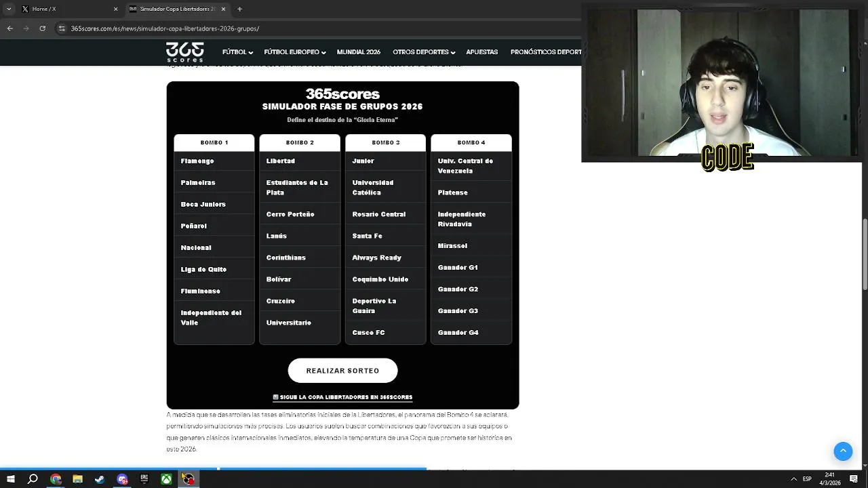The height and width of the screenshot is (488, 868).
Task: Expand the FÚTBOL EUROPEO menu dropdown
Action: tap(295, 52)
